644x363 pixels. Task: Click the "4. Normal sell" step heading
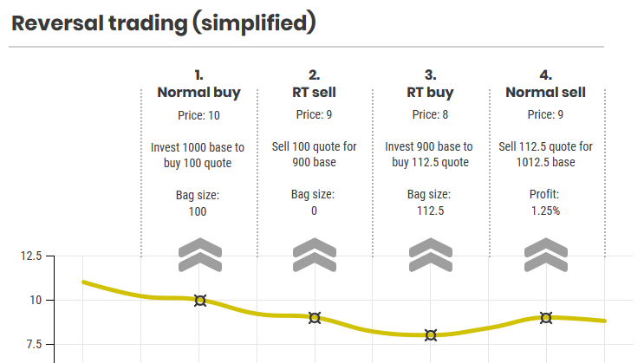[546, 84]
